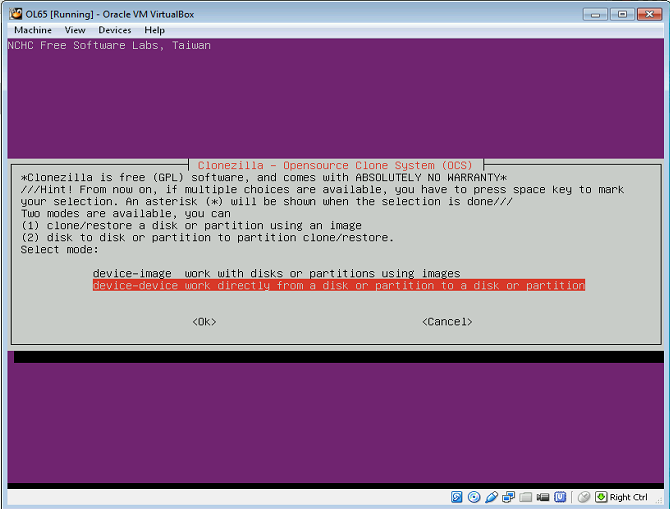Click the VirtualBox window title icon
Viewport: 670px width, 509px height.
(x=16, y=14)
